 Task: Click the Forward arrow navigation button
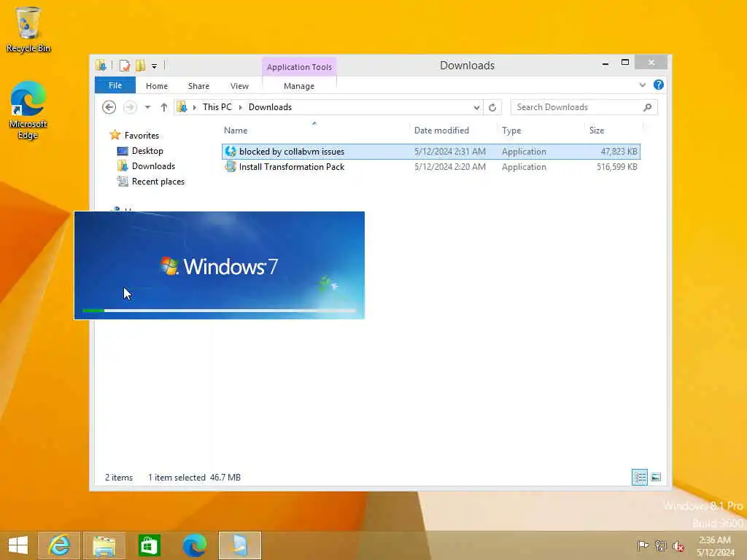point(130,107)
